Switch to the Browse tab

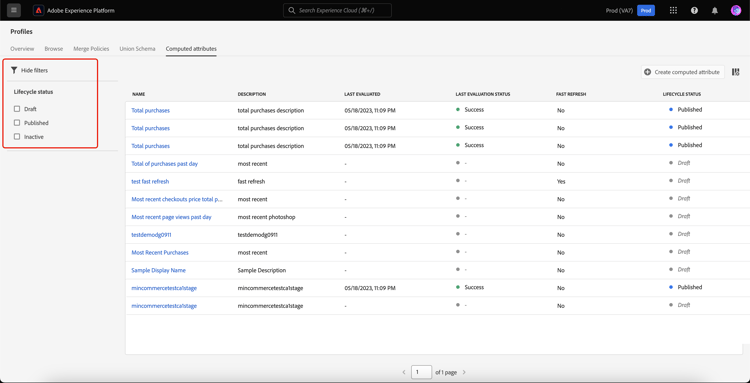pos(54,49)
